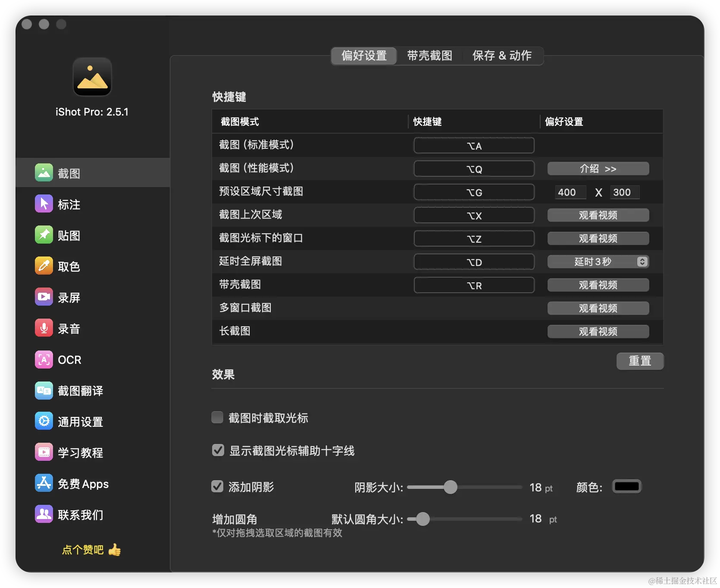Open the 录屏 screen recording section
The height and width of the screenshot is (588, 720).
click(x=68, y=297)
